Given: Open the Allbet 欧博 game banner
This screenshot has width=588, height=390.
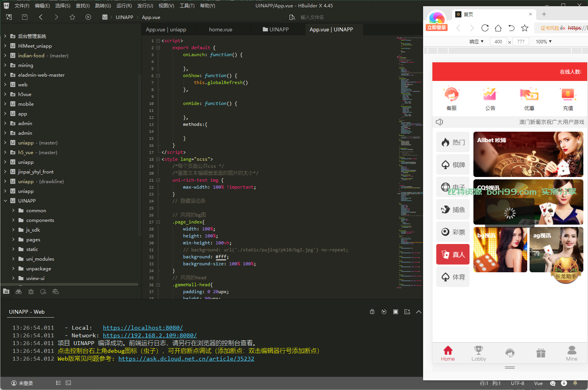Looking at the screenshot, I should (x=528, y=154).
